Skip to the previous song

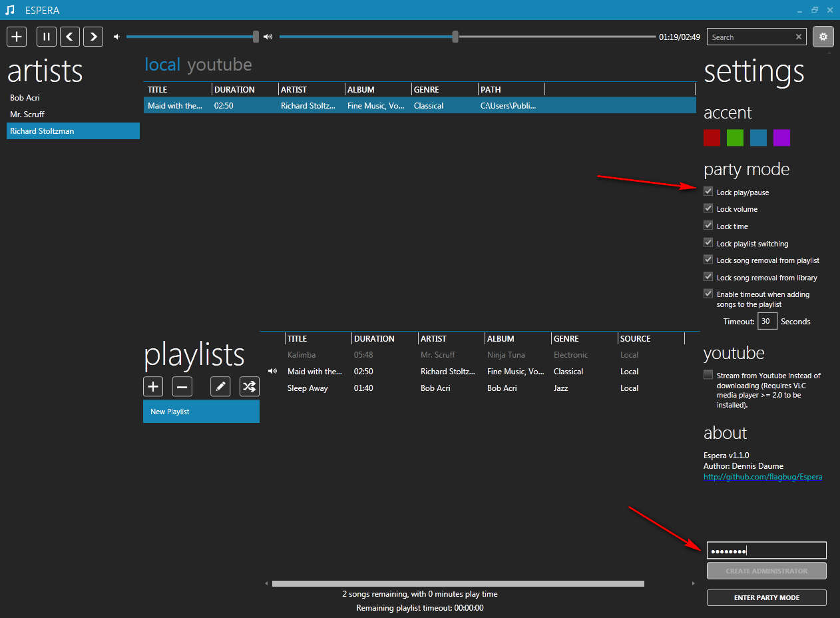click(x=70, y=37)
